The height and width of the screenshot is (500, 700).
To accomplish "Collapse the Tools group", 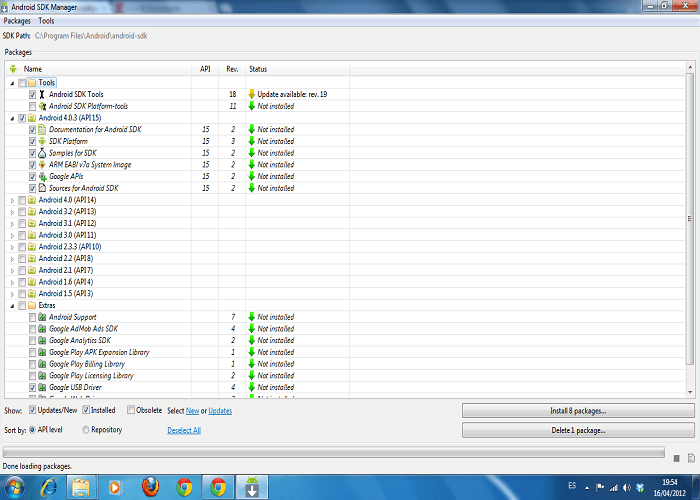I will click(x=12, y=83).
